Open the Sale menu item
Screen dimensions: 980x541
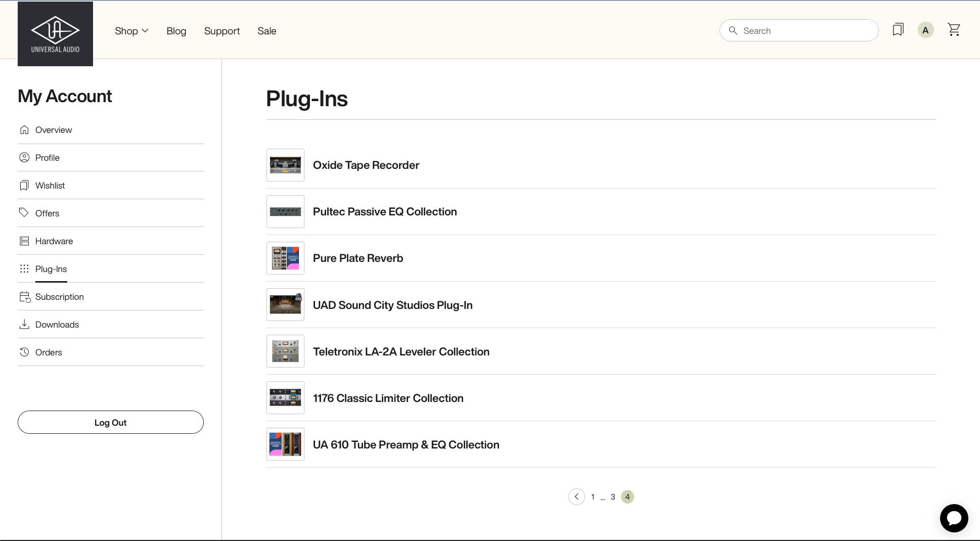pyautogui.click(x=266, y=31)
